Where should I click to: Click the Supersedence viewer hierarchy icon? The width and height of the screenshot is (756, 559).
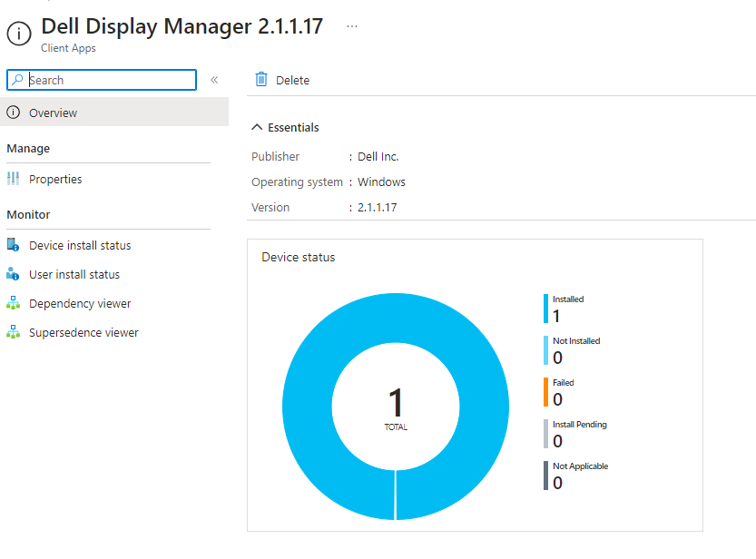click(13, 332)
